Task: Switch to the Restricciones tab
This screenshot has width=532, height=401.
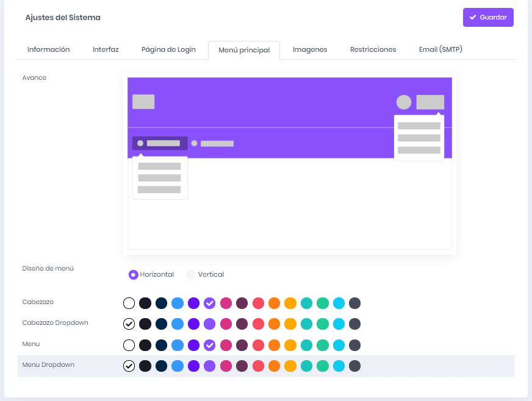Action: [x=373, y=49]
